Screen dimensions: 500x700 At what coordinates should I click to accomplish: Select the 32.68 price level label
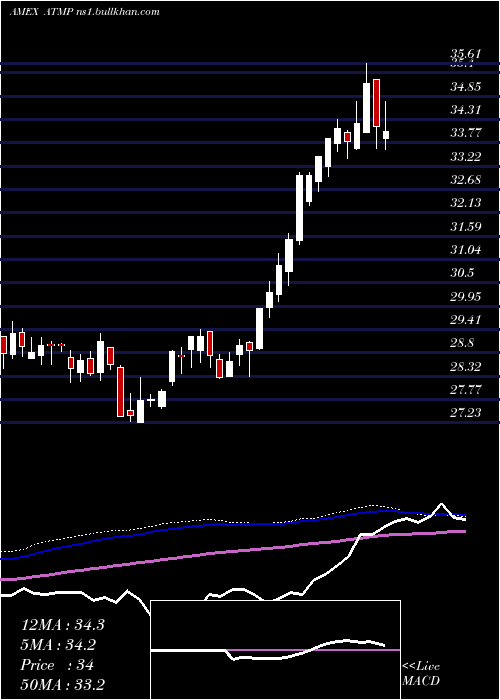coord(466,180)
